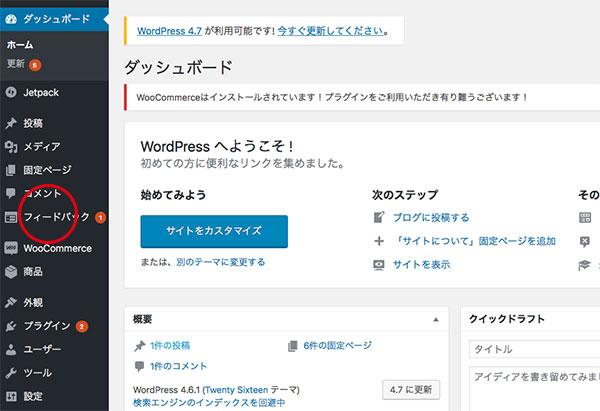The image size is (600, 411).
Task: Click the ツール wrench icon
Action: coord(11,373)
